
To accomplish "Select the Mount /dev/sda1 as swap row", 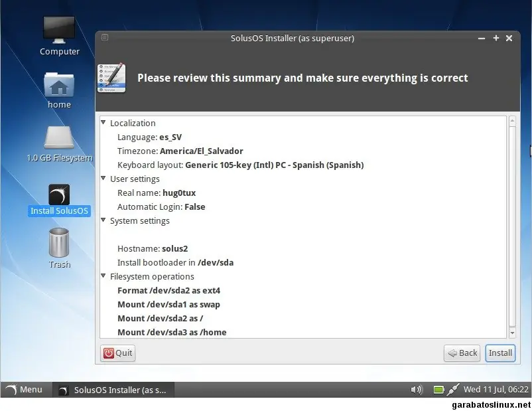I will (302, 304).
